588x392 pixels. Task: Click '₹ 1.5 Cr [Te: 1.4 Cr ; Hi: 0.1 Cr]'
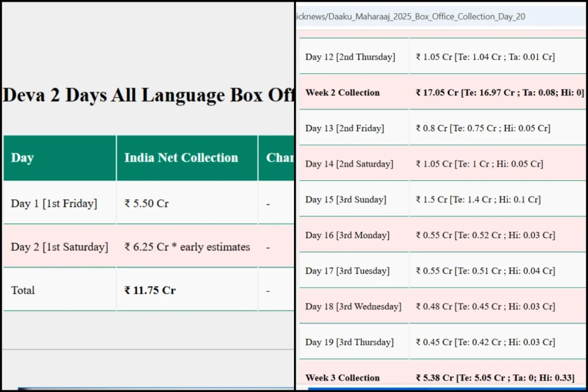[478, 199]
